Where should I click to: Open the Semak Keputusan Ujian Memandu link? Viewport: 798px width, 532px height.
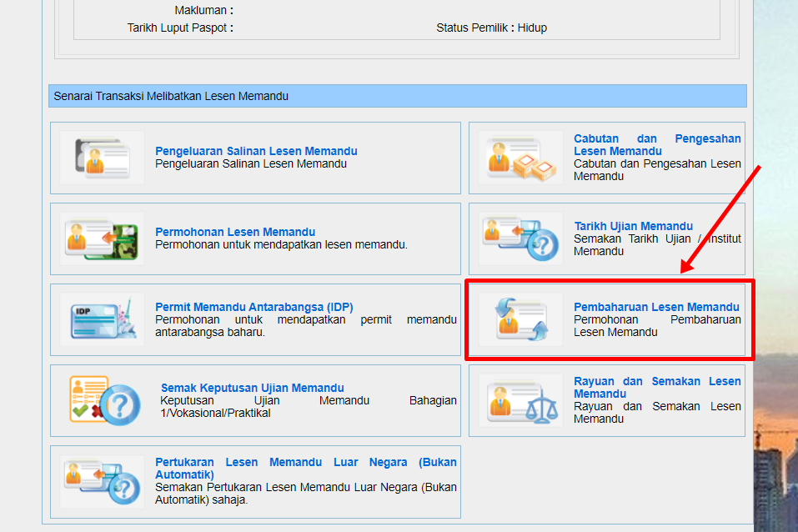click(x=252, y=388)
